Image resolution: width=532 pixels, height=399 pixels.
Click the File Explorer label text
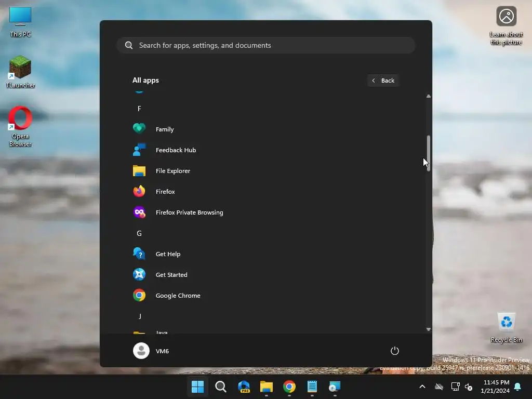[x=172, y=170]
